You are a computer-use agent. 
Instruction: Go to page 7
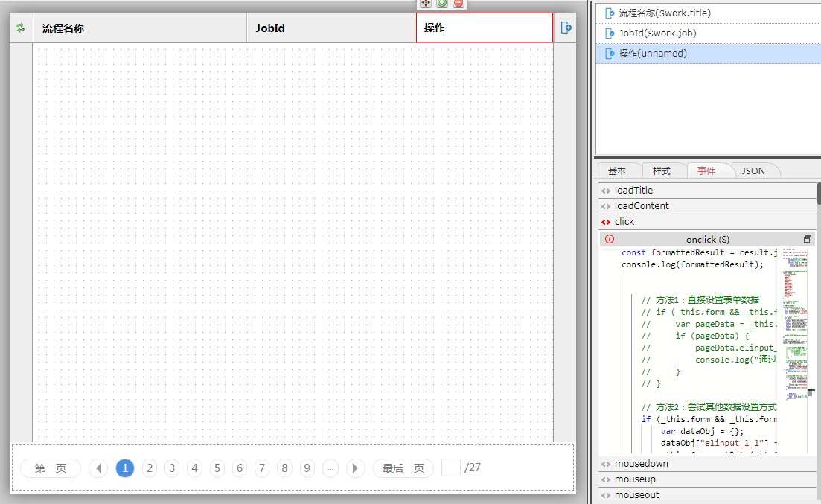click(262, 468)
